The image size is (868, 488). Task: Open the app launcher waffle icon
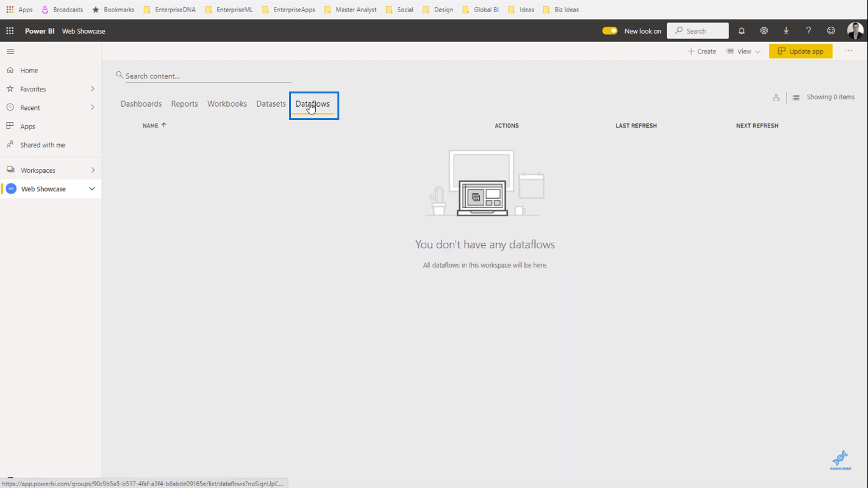tap(10, 30)
